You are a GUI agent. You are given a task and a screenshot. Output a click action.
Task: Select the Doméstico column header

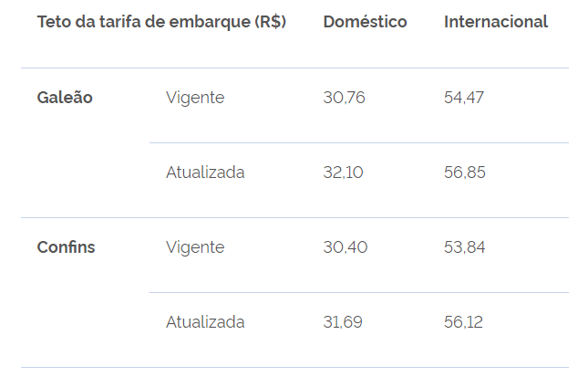tap(365, 22)
